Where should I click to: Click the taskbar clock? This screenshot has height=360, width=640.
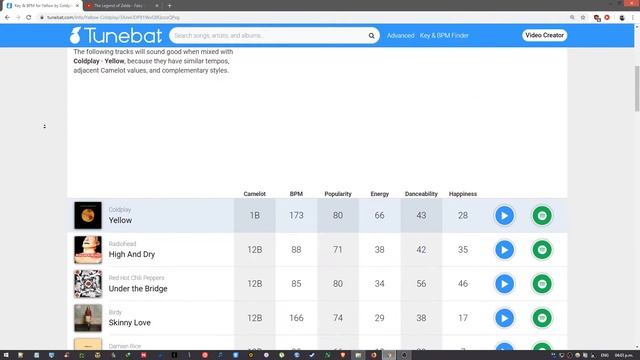click(623, 356)
